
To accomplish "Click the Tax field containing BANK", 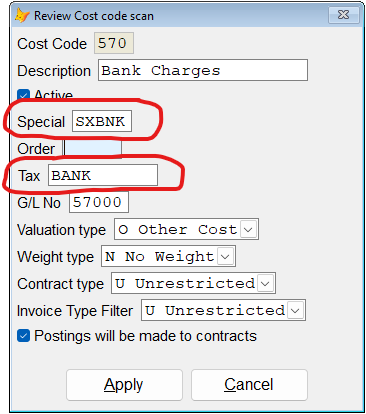I will pyautogui.click(x=103, y=175).
